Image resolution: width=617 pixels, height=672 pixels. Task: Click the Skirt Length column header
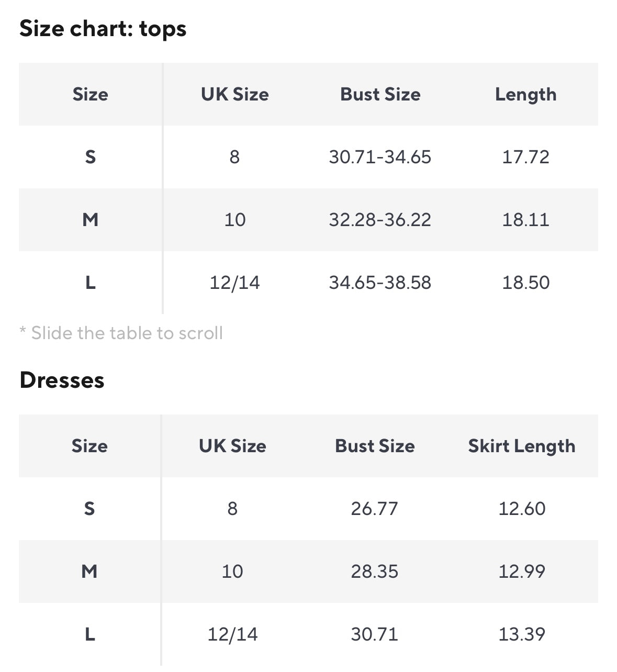click(521, 446)
